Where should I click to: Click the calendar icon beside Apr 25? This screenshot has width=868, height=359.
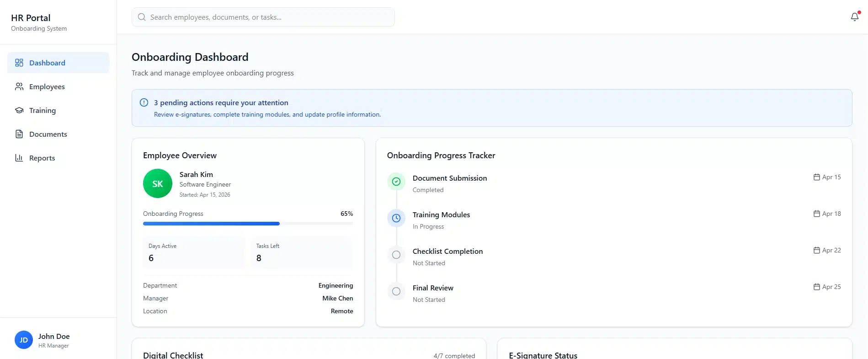click(817, 287)
